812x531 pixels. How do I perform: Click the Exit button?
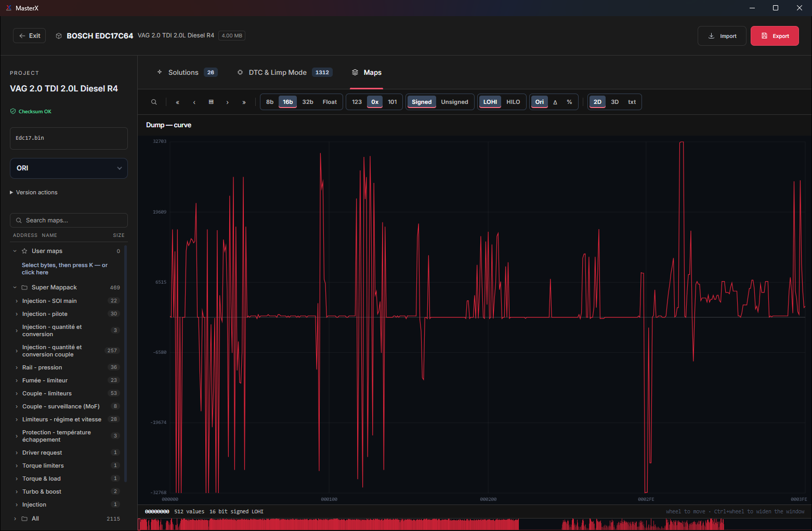point(30,36)
